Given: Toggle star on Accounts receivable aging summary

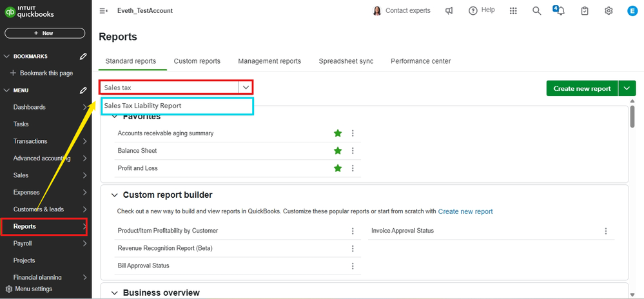Looking at the screenshot, I should [x=337, y=133].
